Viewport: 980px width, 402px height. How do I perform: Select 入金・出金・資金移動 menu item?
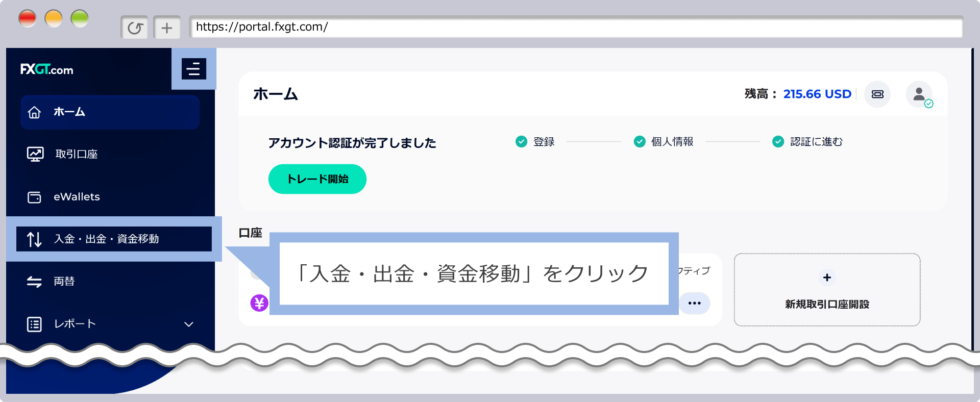coord(114,239)
